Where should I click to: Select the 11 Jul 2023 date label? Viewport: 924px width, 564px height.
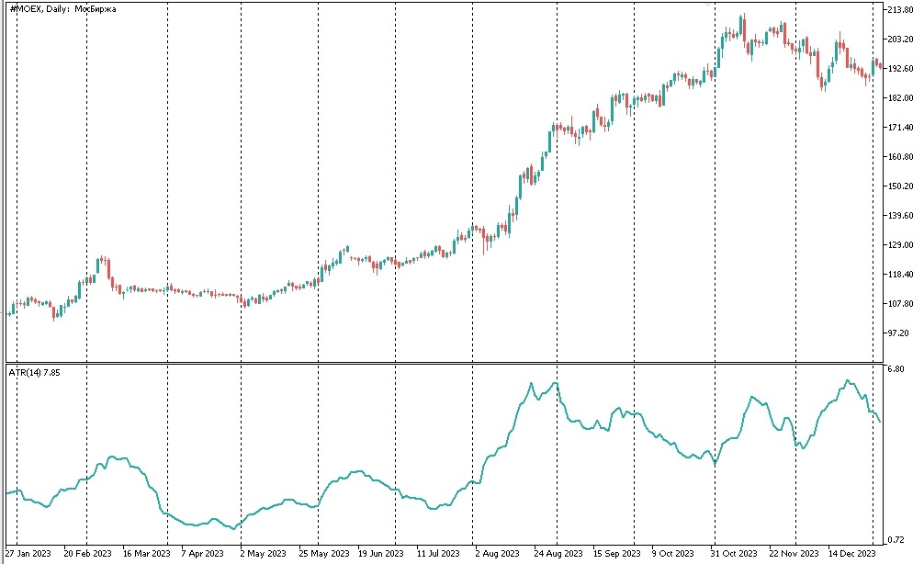pos(438,553)
